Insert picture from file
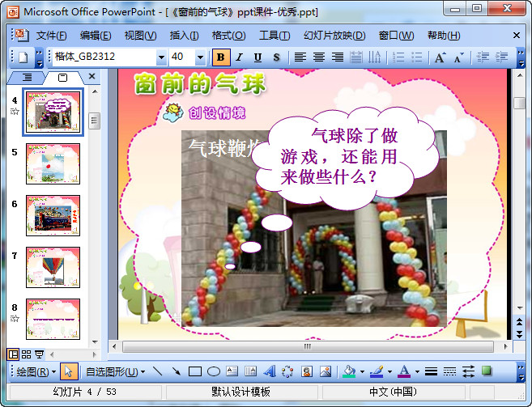This screenshot has height=407, width=532. click(326, 371)
